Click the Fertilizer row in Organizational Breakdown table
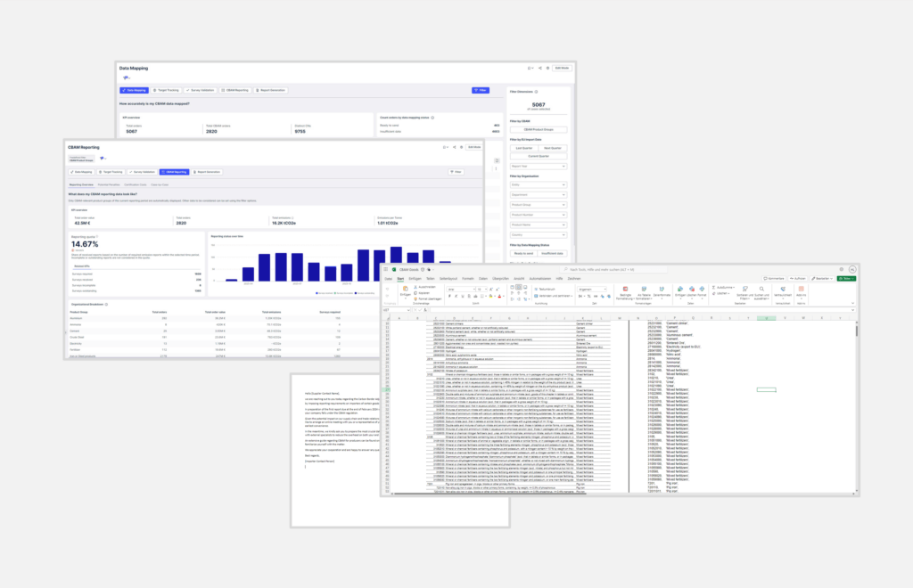The height and width of the screenshot is (588, 913). tap(224, 349)
